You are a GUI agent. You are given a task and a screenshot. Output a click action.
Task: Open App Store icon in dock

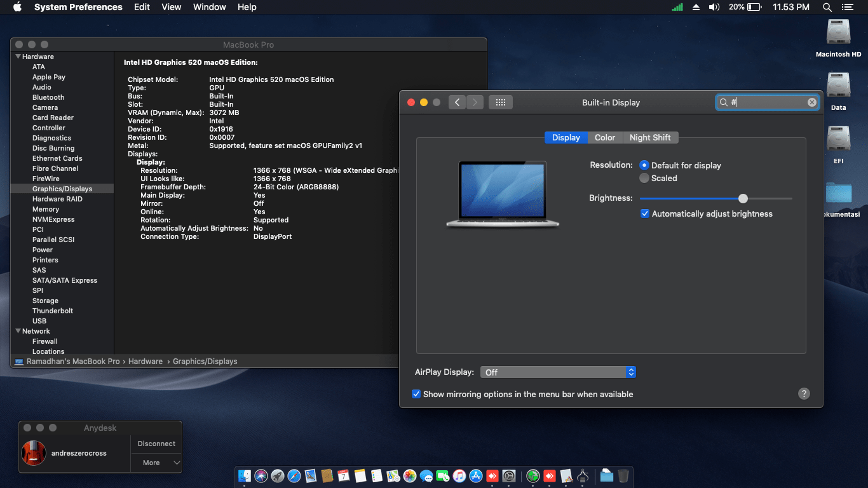point(476,476)
